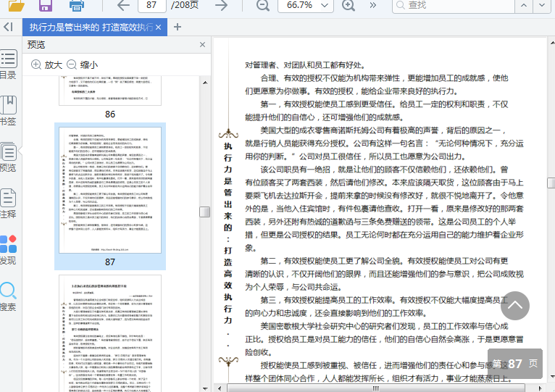Image resolution: width=555 pixels, height=392 pixels.
Task: Click the print icon
Action: (x=76, y=5)
